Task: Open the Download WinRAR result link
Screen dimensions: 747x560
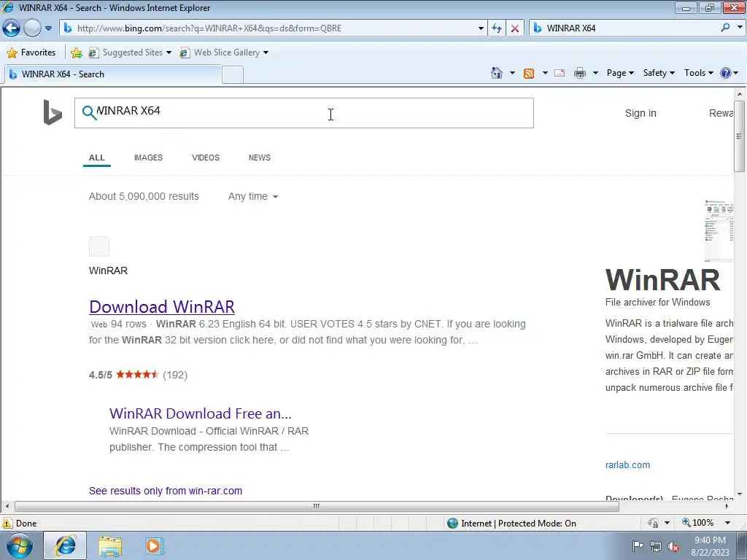Action: coord(162,307)
